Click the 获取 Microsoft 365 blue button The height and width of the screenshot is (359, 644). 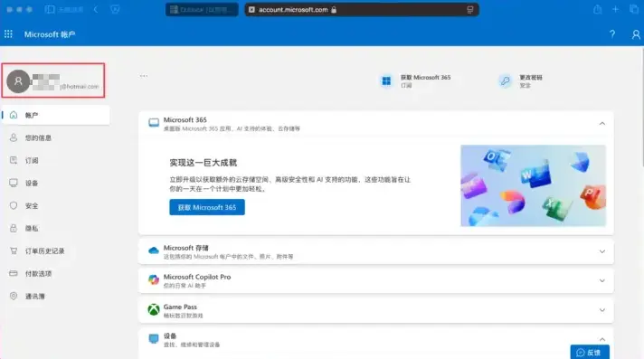(207, 207)
